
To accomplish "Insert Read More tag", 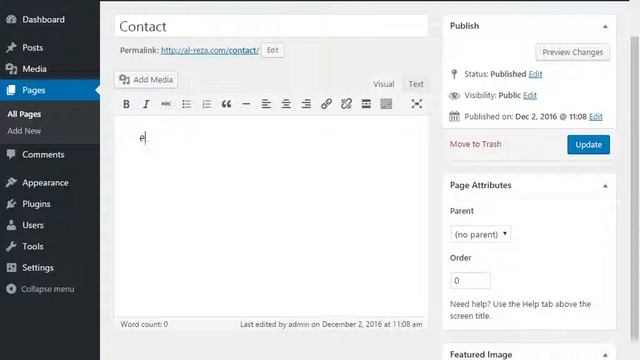I will 366,104.
